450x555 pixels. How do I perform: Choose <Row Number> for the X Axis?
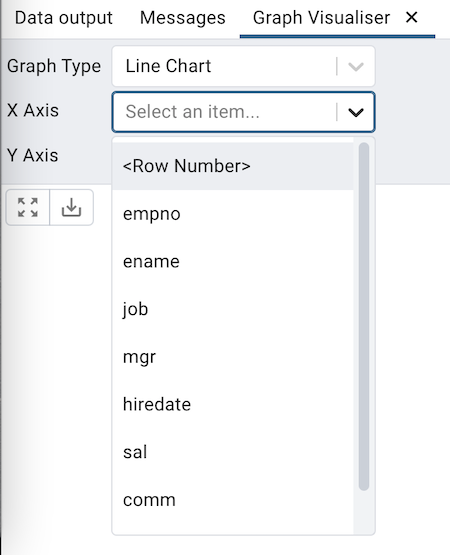tap(233, 166)
